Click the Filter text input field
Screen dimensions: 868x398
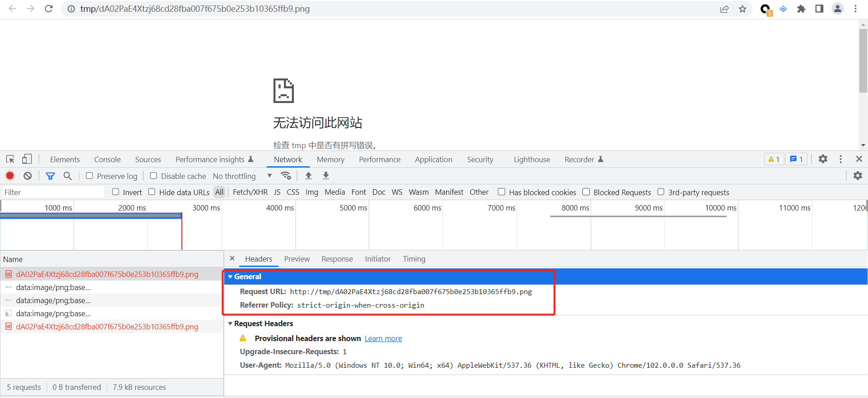(x=53, y=192)
